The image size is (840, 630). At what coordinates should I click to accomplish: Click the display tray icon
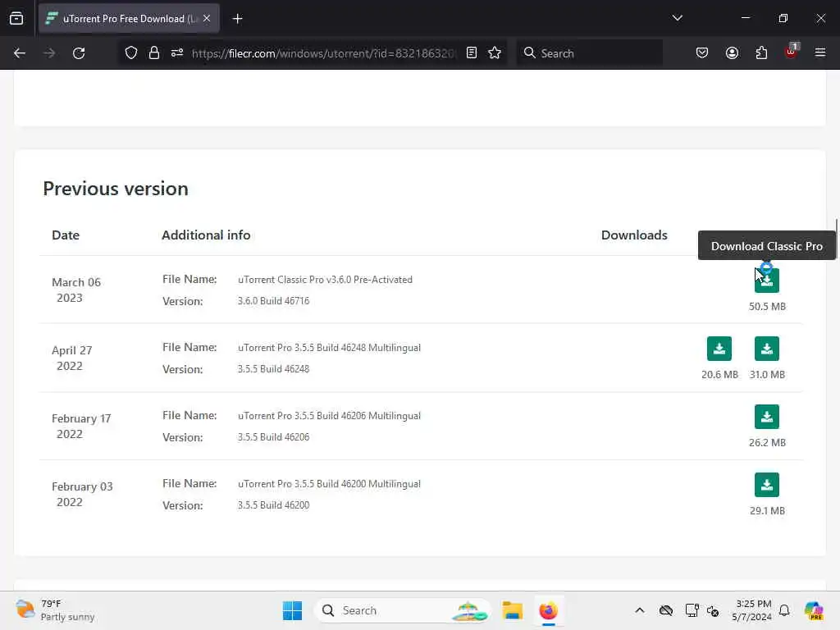(x=692, y=610)
